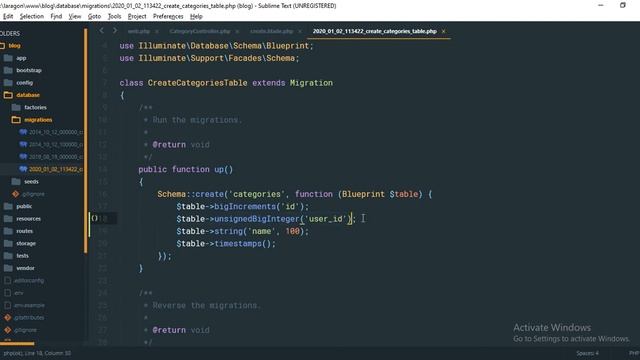Expand the routes folder label
Viewport: 640px width, 360px height.
24,231
